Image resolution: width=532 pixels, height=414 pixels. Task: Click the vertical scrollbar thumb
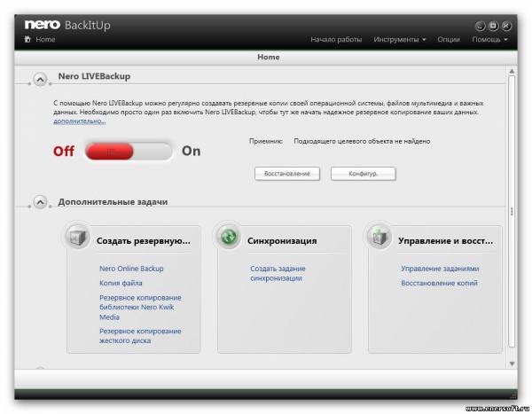tap(512, 211)
